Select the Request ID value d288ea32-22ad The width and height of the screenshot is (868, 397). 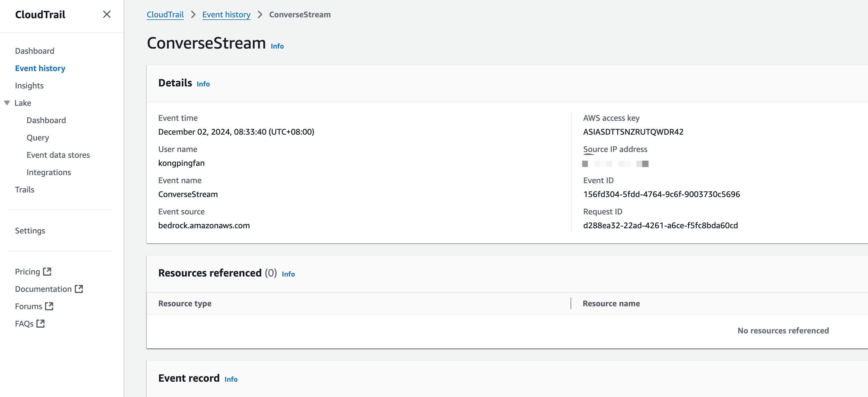[x=660, y=225]
